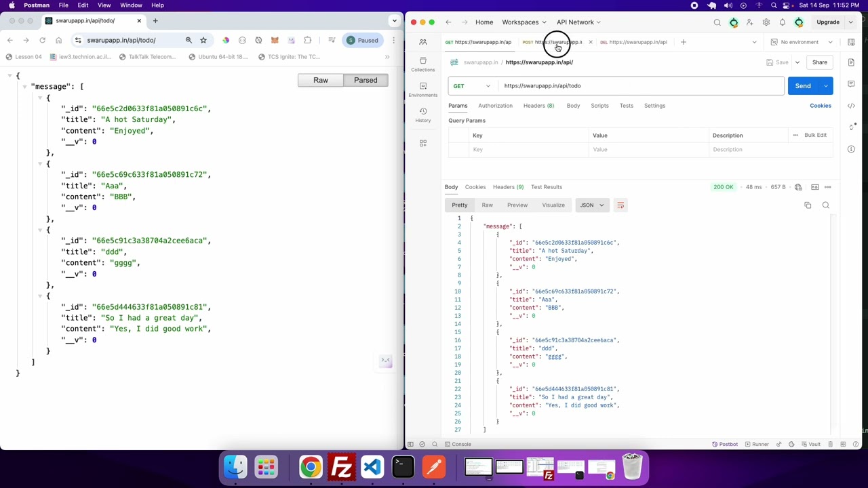Viewport: 868px width, 488px height.
Task: Click the invite collaborators icon
Action: pos(749,22)
